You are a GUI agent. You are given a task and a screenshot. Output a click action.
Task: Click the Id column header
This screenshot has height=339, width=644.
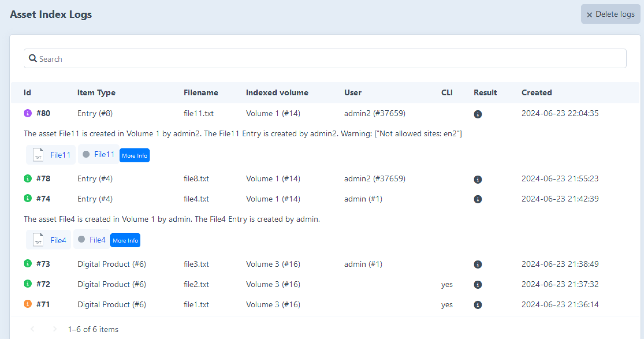click(x=27, y=93)
